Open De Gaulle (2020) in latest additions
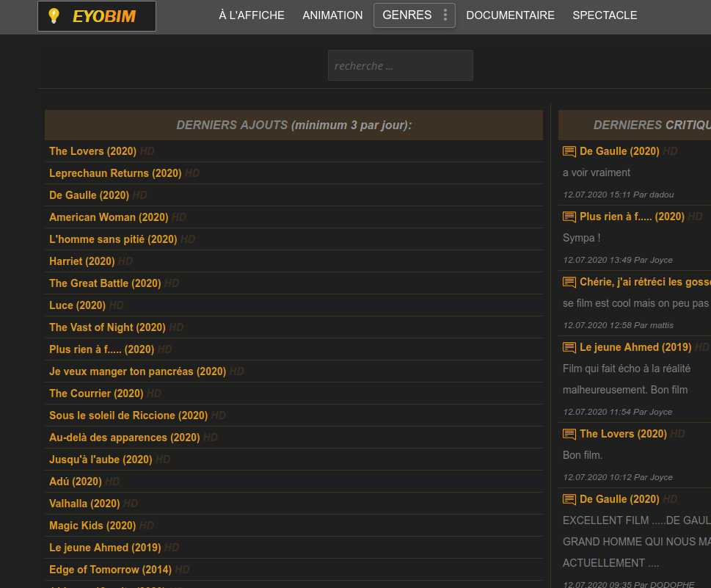The height and width of the screenshot is (588, 711). (x=89, y=195)
